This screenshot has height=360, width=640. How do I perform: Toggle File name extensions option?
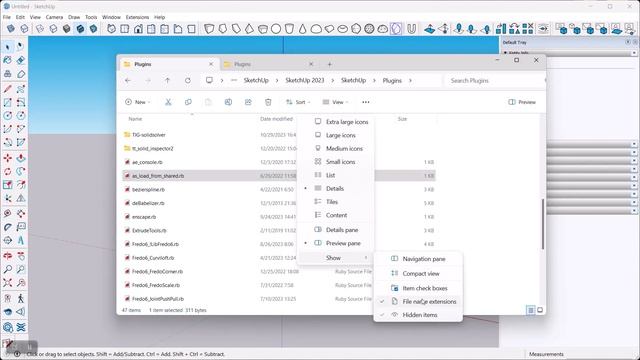(418, 302)
